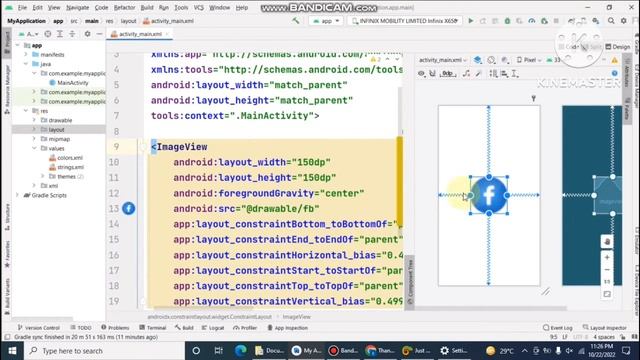Open Bandicam from the taskbar
The image size is (640, 360).
pos(343,351)
